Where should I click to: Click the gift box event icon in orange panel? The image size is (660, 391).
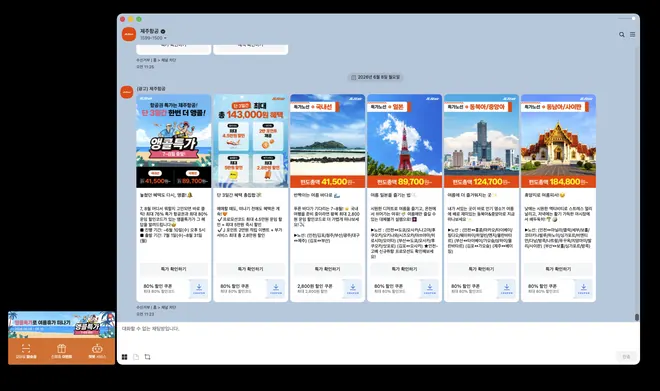click(x=61, y=348)
